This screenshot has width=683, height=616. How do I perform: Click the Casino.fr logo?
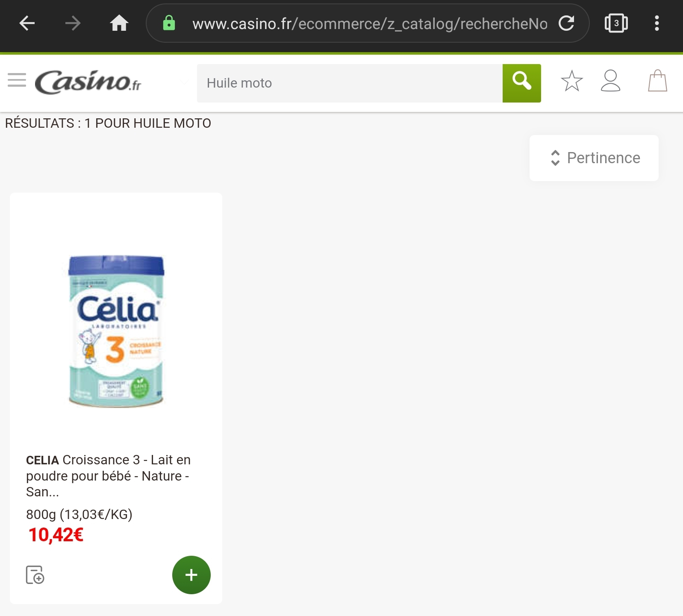[x=88, y=82]
